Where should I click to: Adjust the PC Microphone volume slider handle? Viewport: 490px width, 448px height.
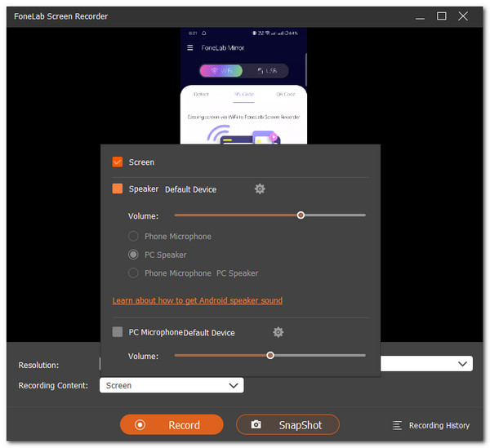pos(270,356)
